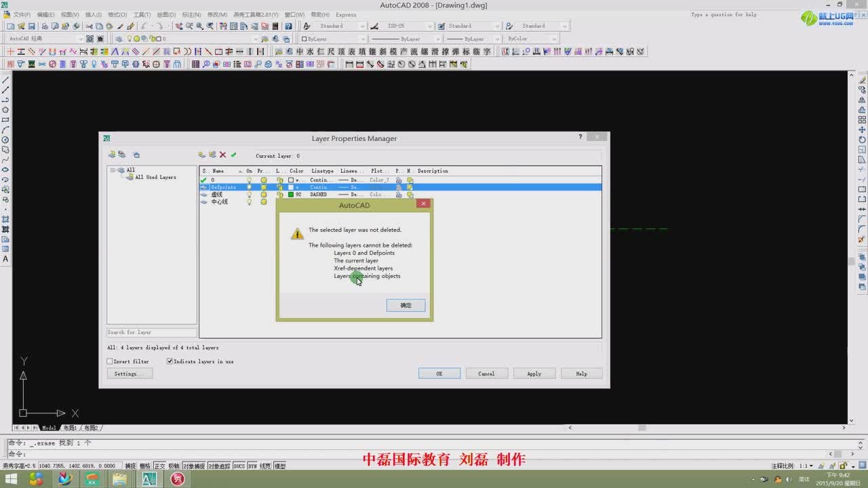Click the Match Properties brush icon
The image size is (868, 488).
click(131, 26)
